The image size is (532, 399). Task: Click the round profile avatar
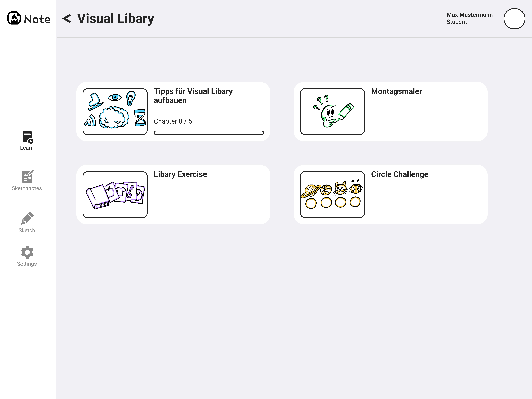click(x=514, y=19)
